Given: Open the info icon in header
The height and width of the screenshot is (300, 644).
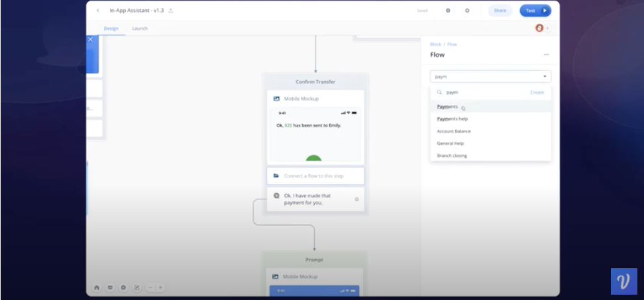Looking at the screenshot, I should click(448, 11).
